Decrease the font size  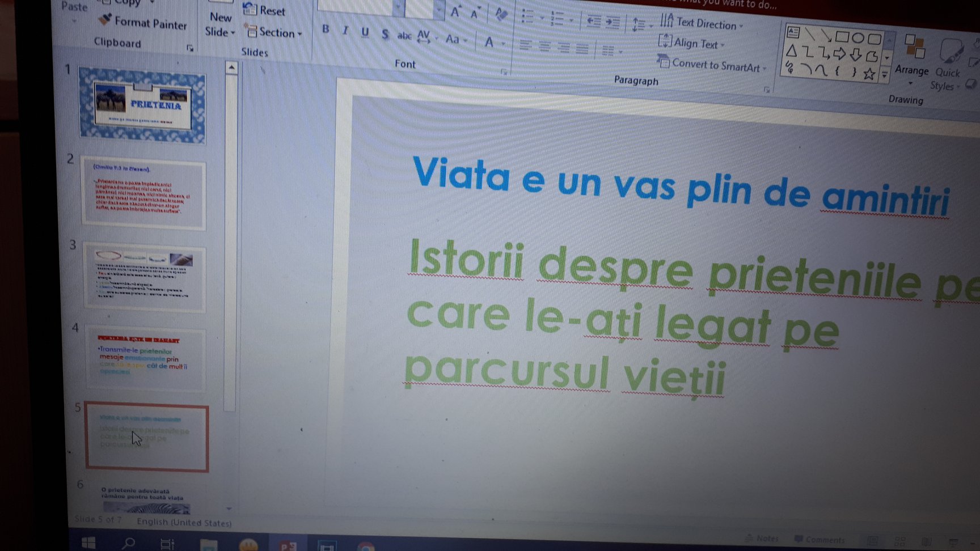[475, 13]
